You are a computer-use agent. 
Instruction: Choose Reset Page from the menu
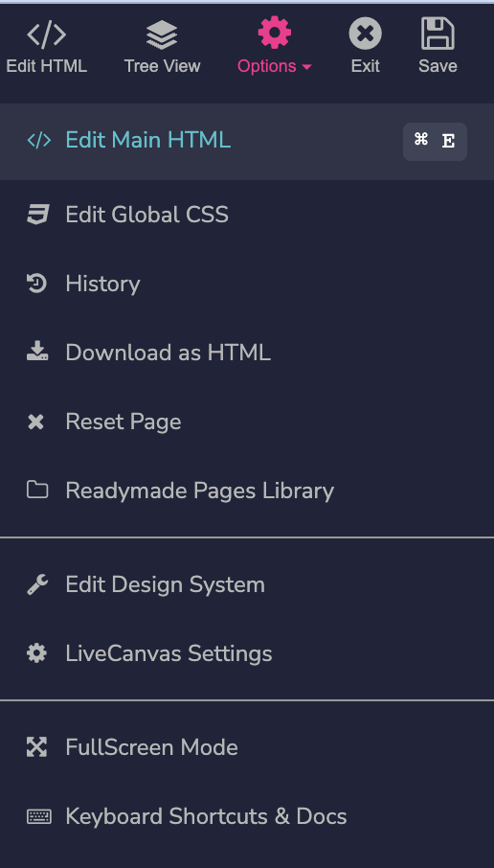click(x=247, y=422)
